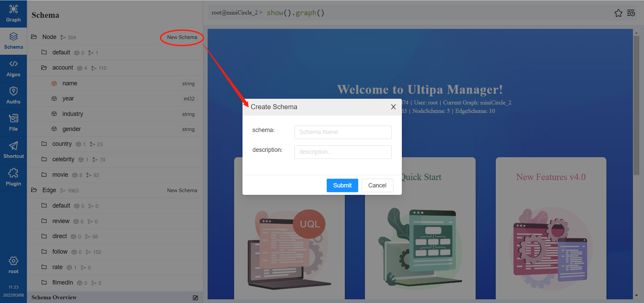Click the year property cube icon
Image resolution: width=644 pixels, height=303 pixels.
(x=54, y=98)
